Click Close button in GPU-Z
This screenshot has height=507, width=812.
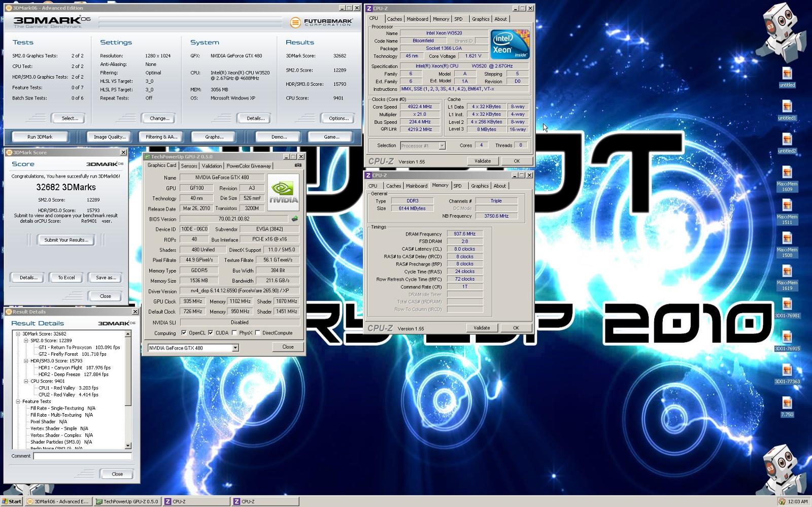(x=288, y=347)
